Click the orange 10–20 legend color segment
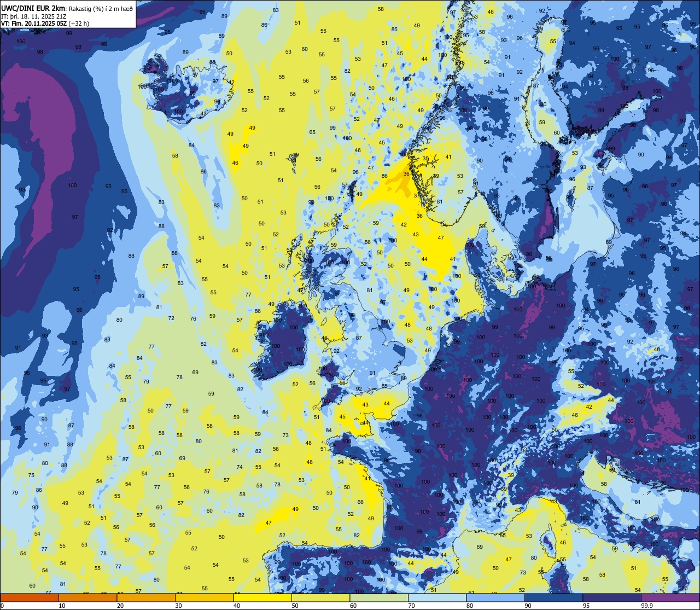700x610 pixels. coord(87,597)
